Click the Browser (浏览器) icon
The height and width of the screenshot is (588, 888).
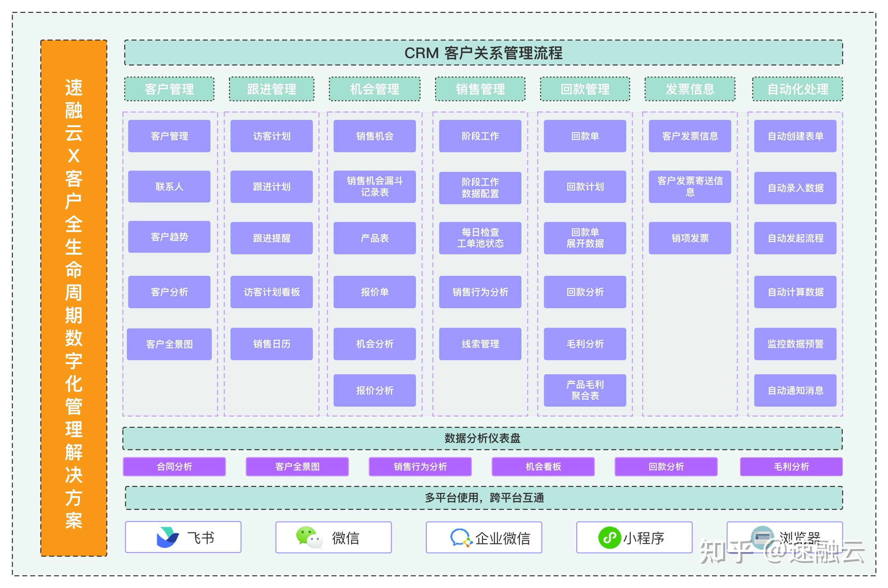coord(762,537)
